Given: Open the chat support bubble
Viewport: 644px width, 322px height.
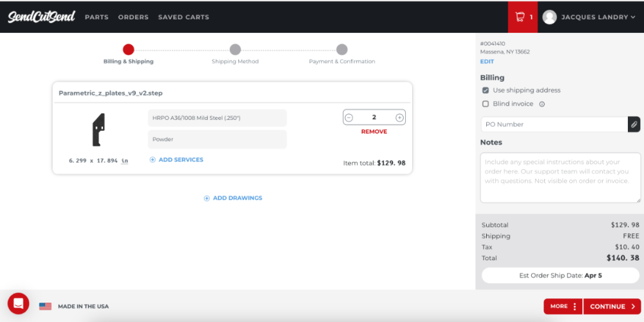Looking at the screenshot, I should 19,303.
